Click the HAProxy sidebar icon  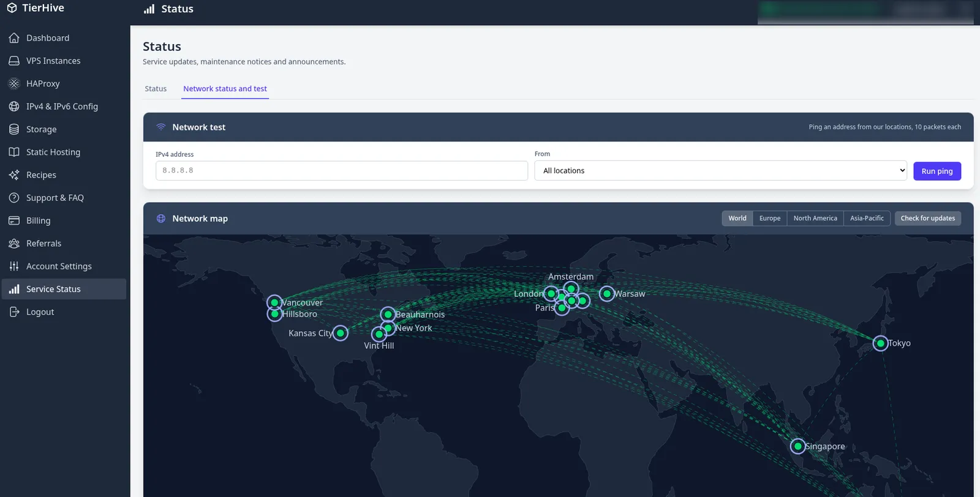click(14, 83)
